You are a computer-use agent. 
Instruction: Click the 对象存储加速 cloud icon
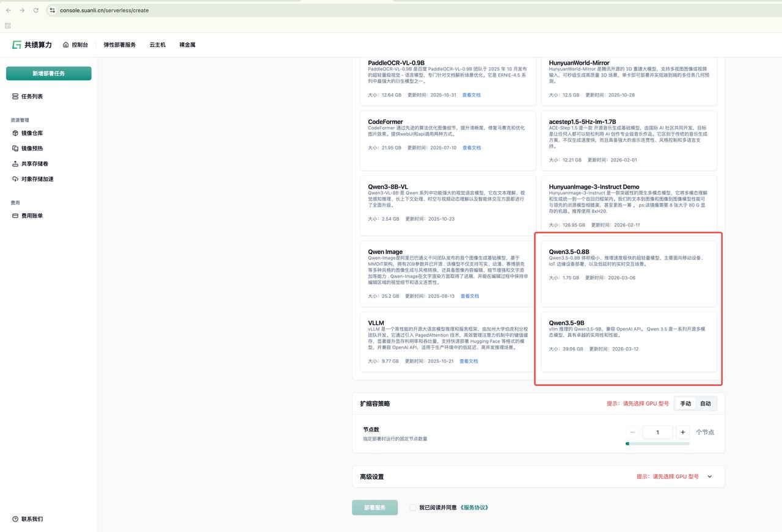(x=15, y=179)
